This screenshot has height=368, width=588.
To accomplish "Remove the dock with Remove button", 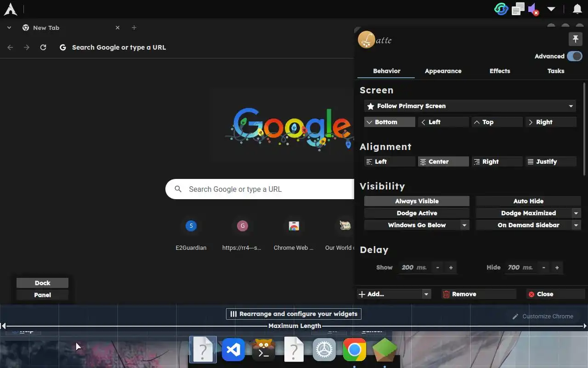I will [479, 294].
